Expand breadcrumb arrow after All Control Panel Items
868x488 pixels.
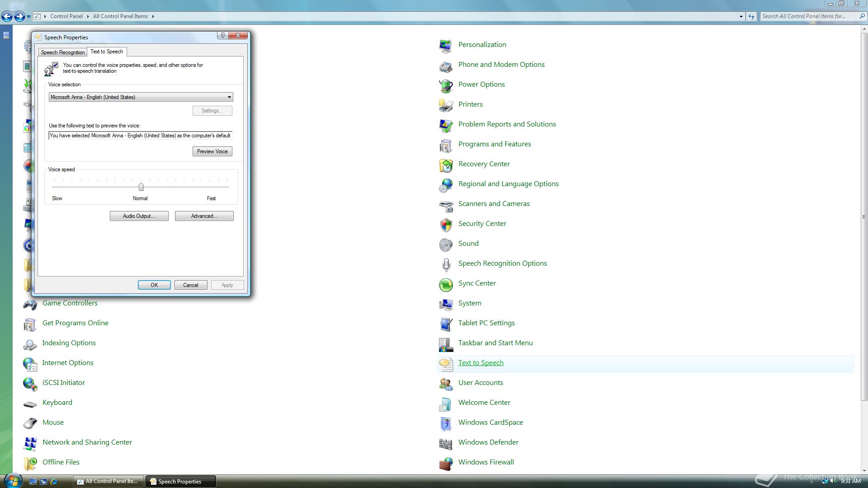point(153,16)
